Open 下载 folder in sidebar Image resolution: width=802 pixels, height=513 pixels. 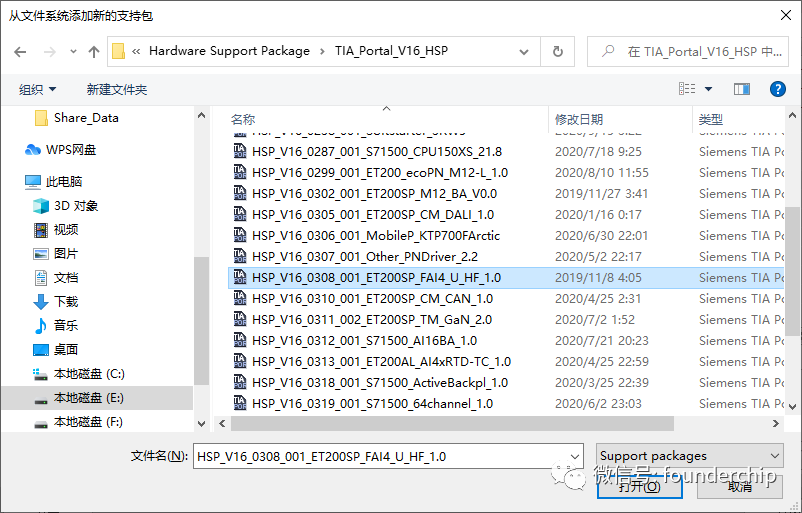tap(56, 302)
